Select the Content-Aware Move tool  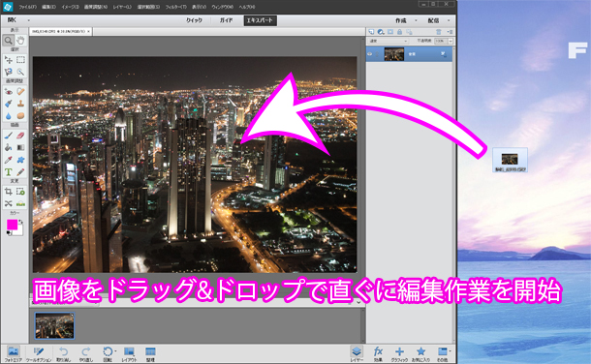tap(8, 203)
